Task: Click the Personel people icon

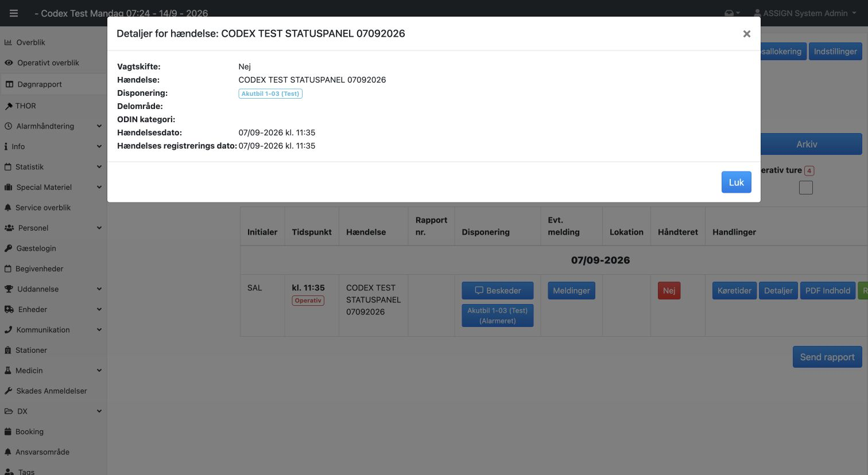Action: pos(9,228)
